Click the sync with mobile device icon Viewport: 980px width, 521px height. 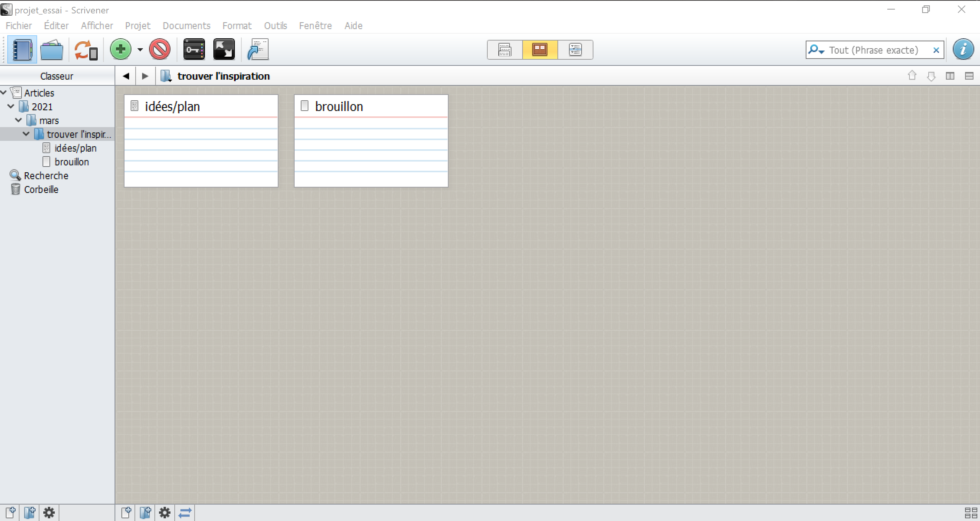point(86,50)
